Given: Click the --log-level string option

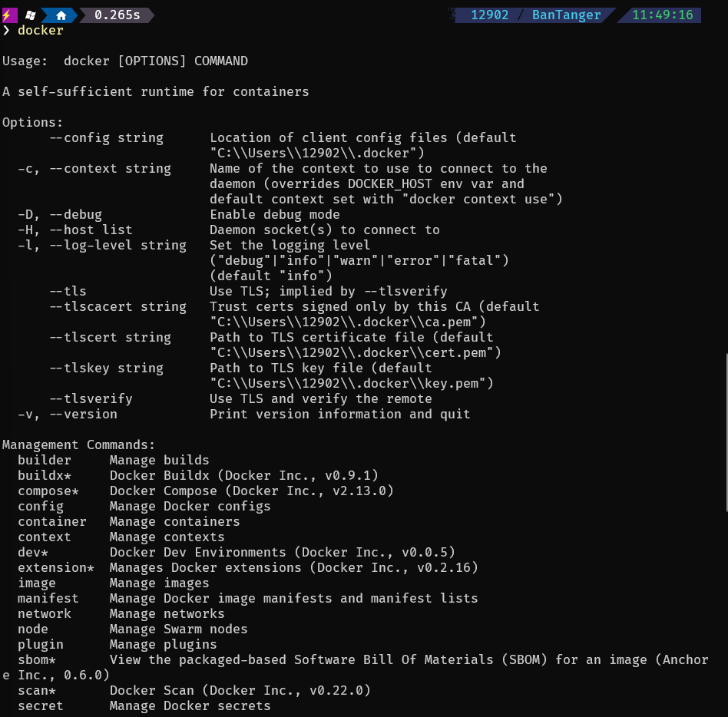Looking at the screenshot, I should [x=117, y=246].
